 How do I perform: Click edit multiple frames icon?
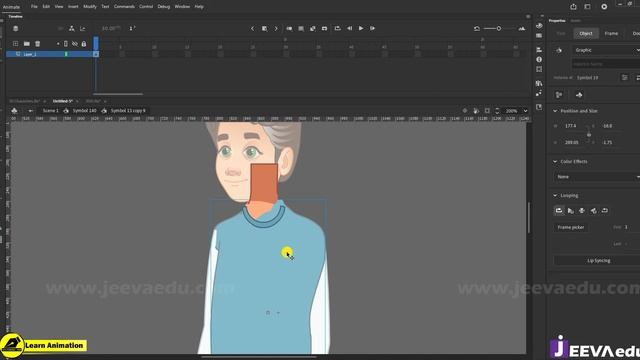(301, 28)
